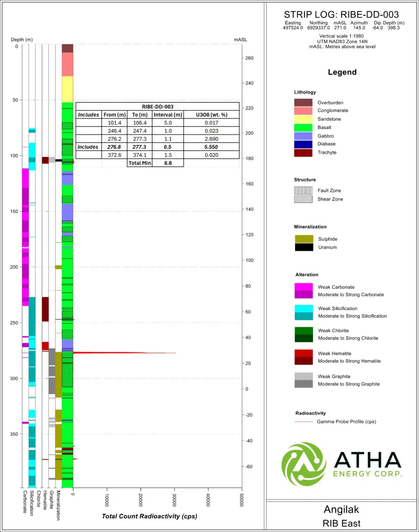Screen dimensions: 419x532
Task: Collapse the Alteration legend section
Action: (307, 274)
